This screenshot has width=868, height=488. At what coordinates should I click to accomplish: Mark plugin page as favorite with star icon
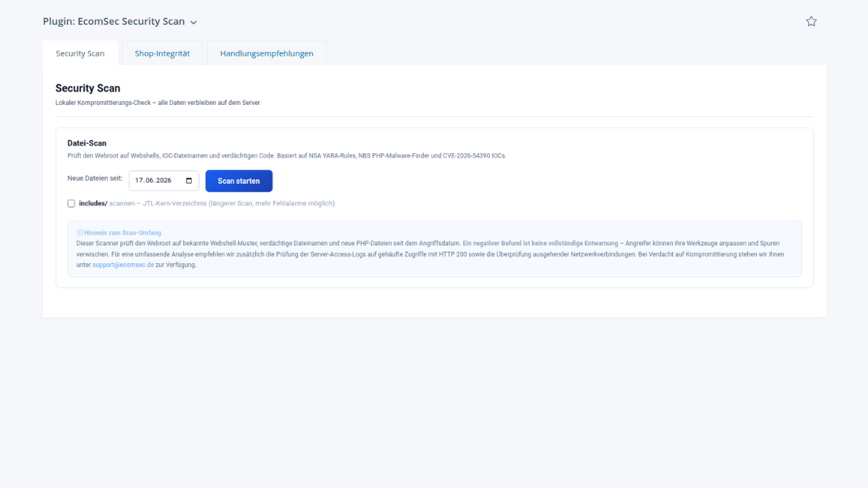click(x=811, y=22)
